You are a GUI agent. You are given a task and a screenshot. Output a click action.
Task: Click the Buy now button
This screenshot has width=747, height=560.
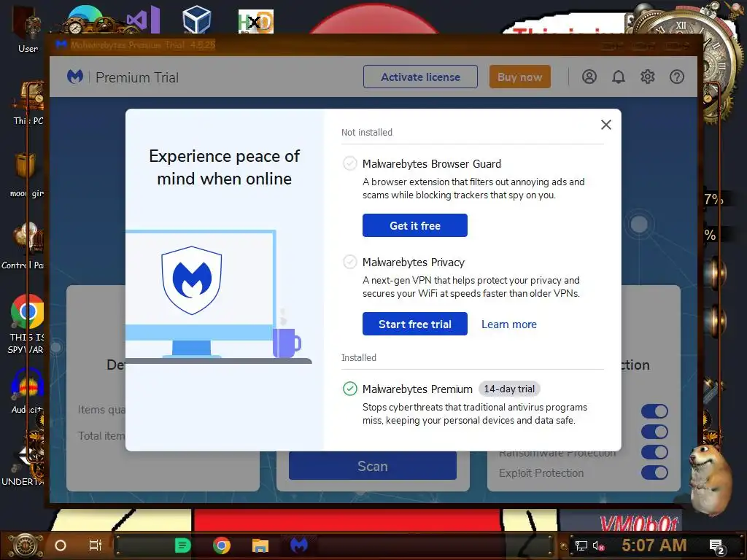tap(519, 77)
